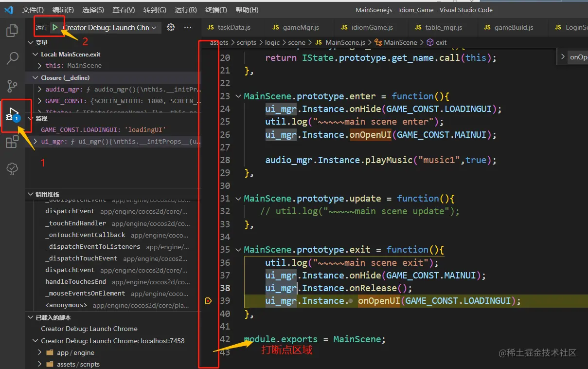
Task: Open the Explorer view in activity bar
Action: [12, 31]
